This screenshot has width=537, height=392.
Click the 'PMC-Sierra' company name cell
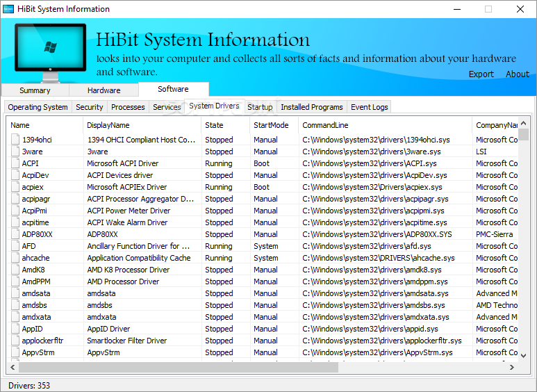(494, 234)
